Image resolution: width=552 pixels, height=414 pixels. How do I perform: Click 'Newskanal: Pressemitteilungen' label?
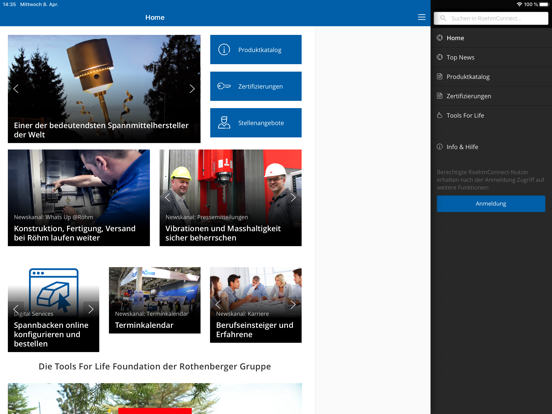pos(207,217)
